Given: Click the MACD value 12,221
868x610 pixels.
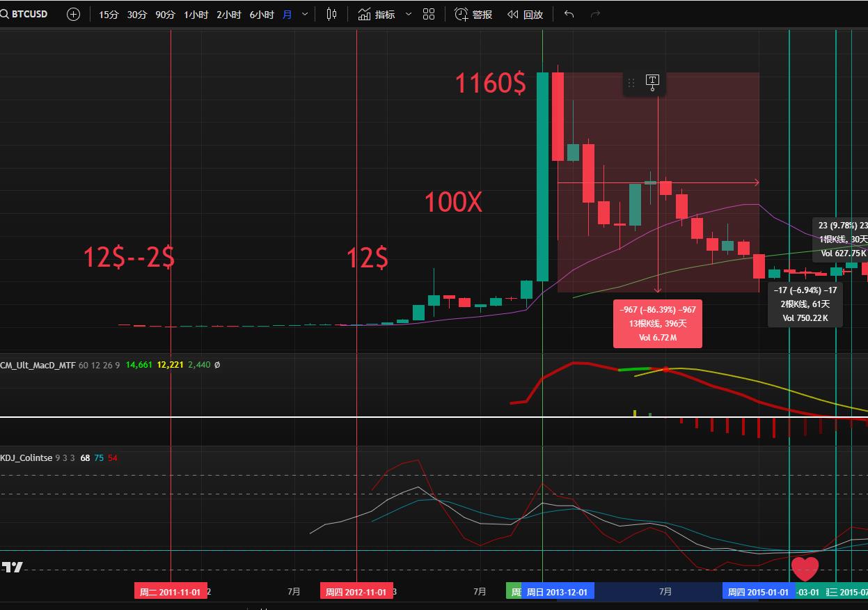Looking at the screenshot, I should (x=171, y=365).
